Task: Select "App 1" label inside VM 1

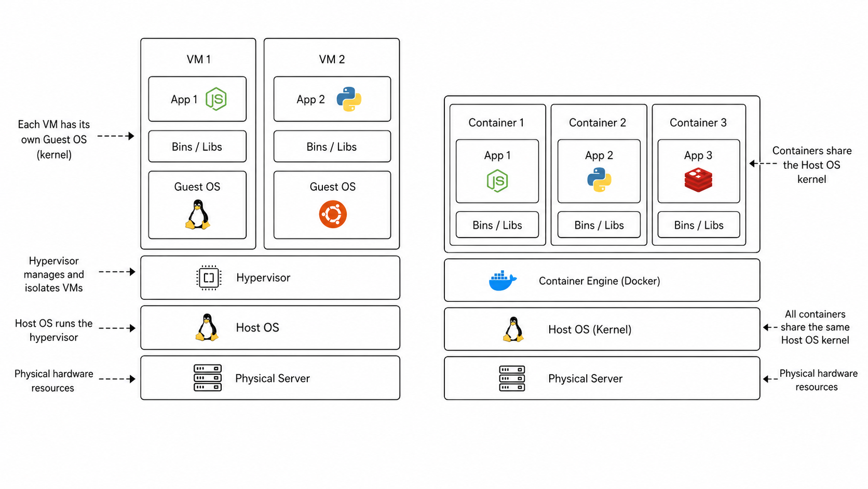Action: click(x=184, y=99)
